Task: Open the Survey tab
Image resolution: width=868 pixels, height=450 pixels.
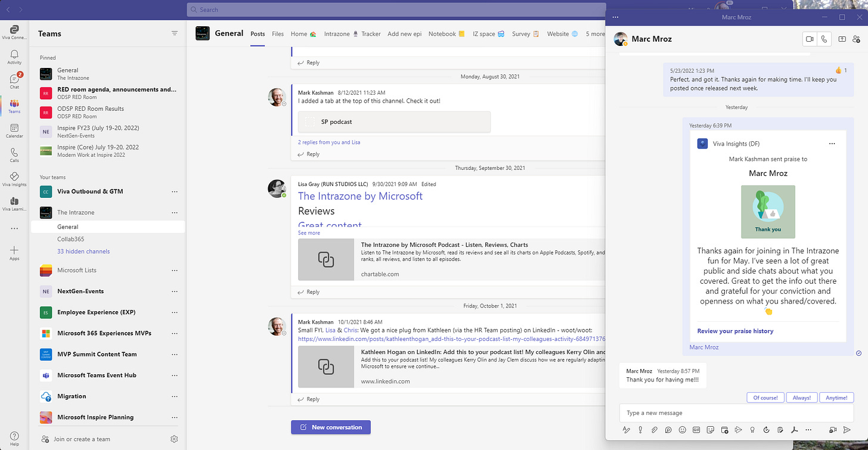Action: click(x=525, y=34)
